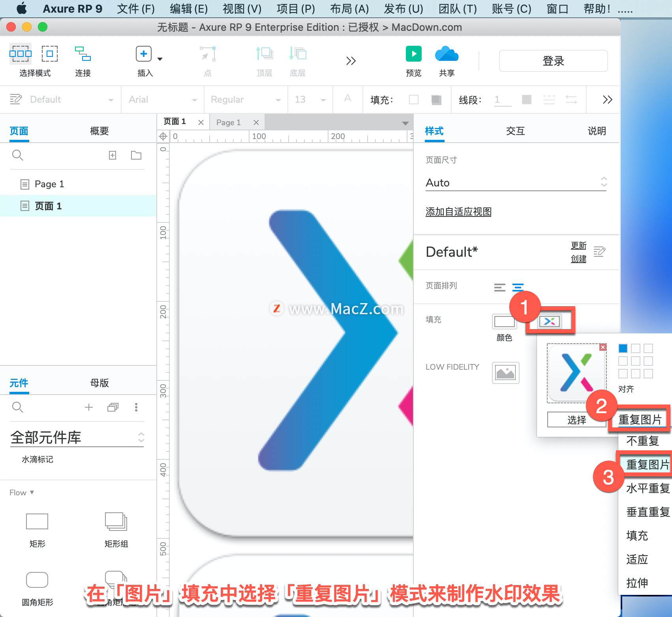Select the Connect (连接) tool
672x617 pixels.
click(83, 54)
